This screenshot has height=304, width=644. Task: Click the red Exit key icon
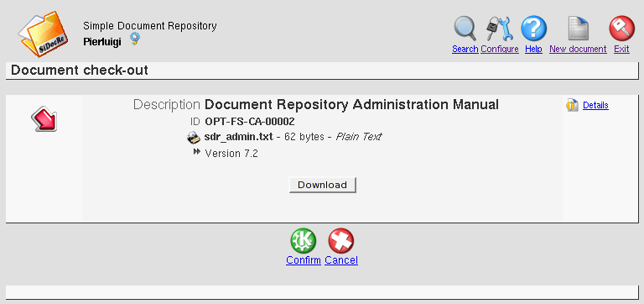621,29
